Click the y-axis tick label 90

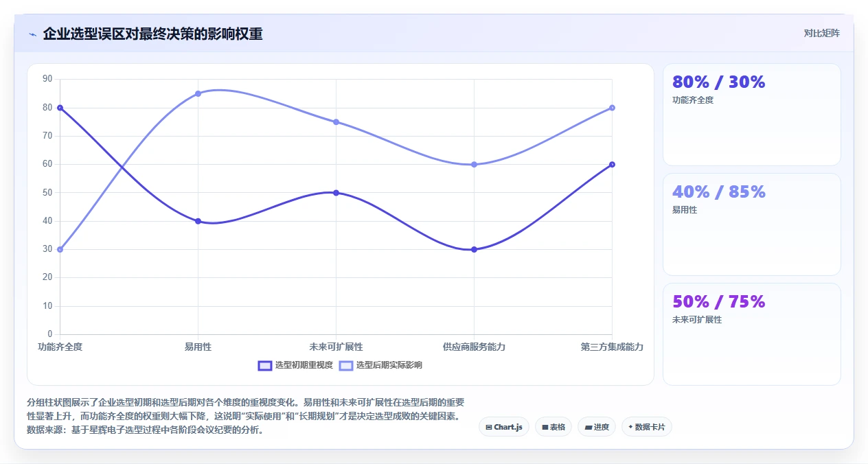coord(47,79)
